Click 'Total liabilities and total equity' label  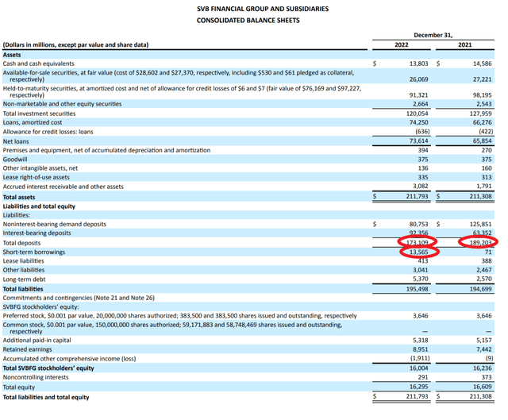coord(46,397)
